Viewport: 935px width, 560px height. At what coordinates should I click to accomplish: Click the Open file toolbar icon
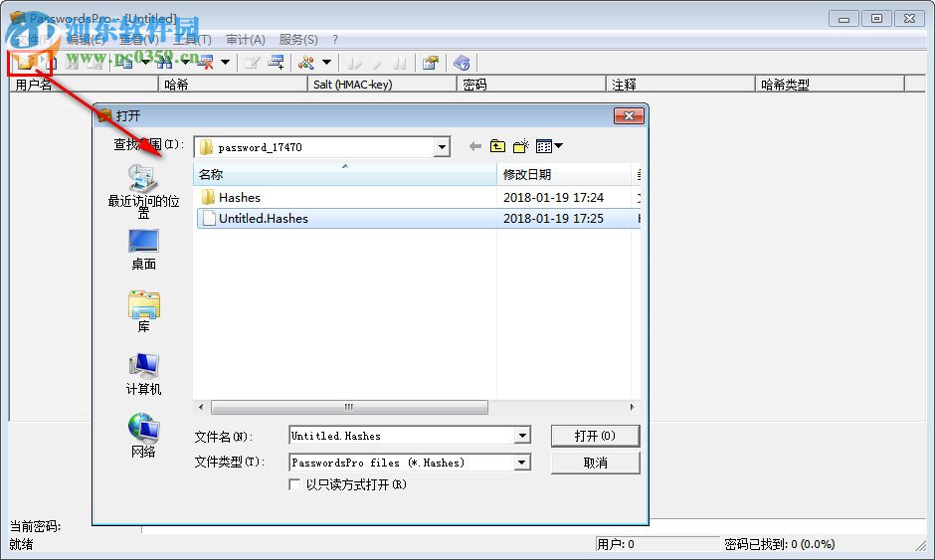point(25,62)
